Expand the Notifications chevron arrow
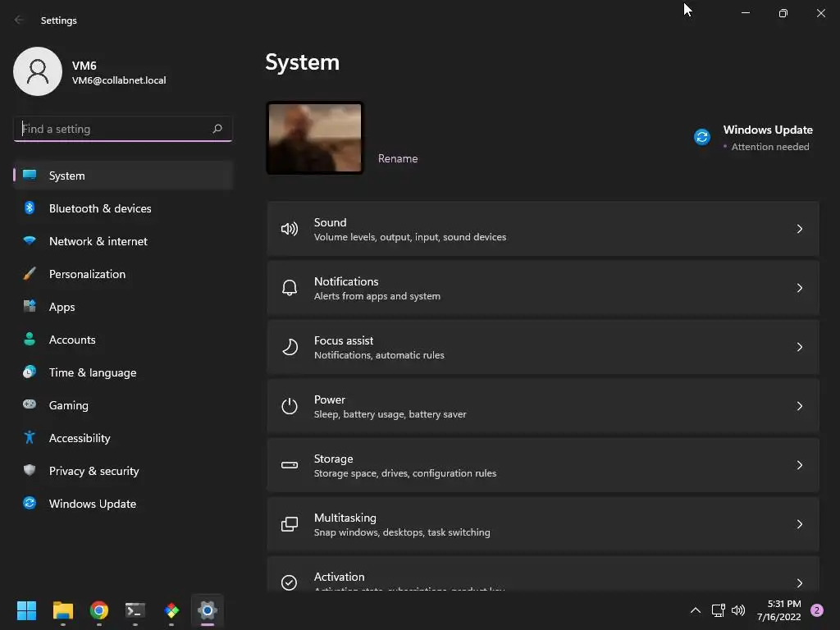Screen dimensions: 840x630 point(799,288)
